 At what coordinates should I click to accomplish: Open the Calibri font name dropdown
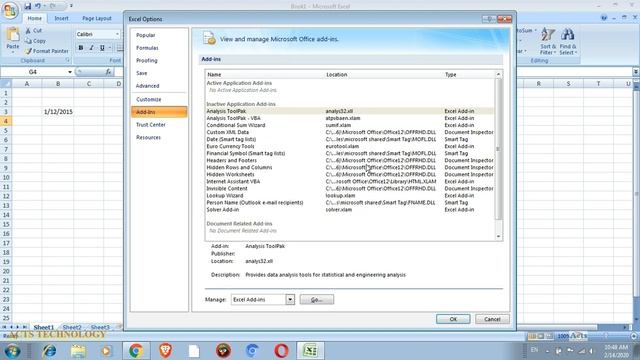point(117,34)
